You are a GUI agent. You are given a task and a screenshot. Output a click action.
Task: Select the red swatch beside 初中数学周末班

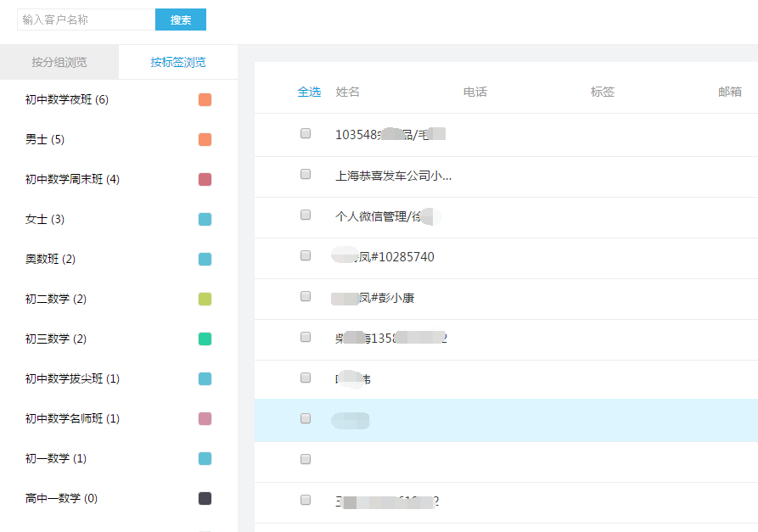(x=205, y=180)
